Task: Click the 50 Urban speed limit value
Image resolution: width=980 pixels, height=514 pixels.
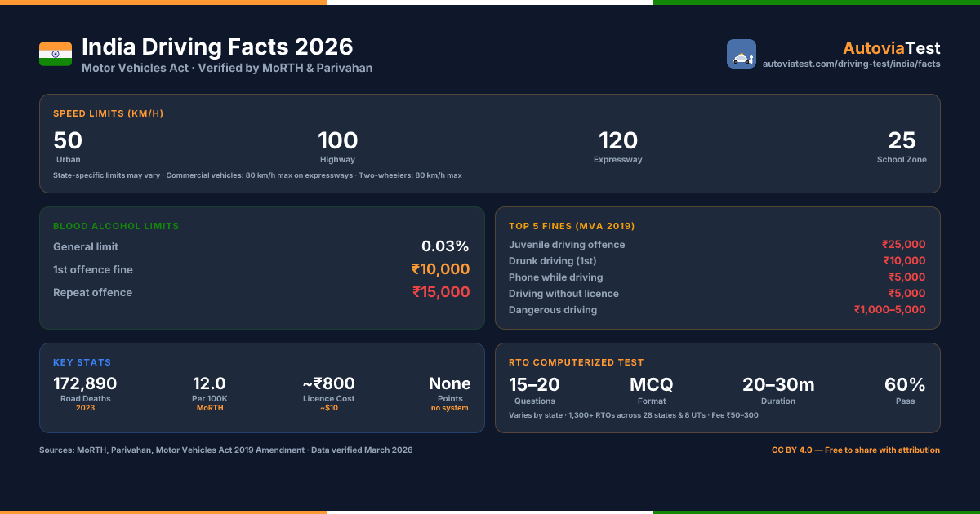Action: tap(68, 140)
